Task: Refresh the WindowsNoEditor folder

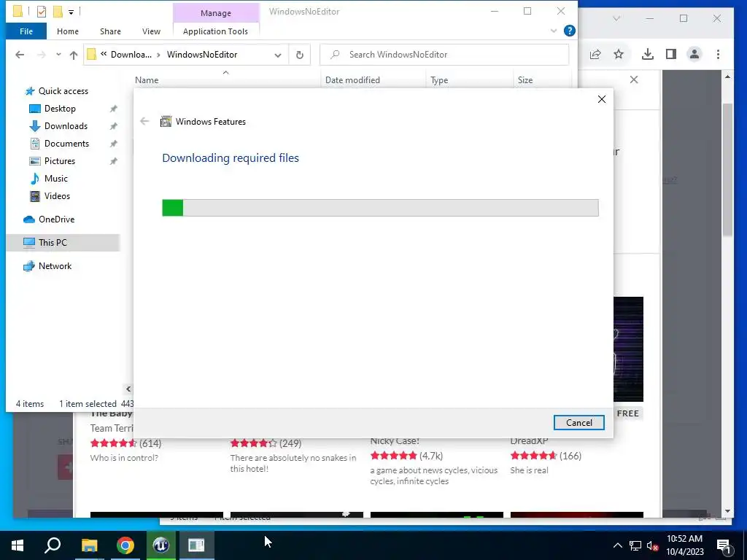Action: tap(300, 55)
